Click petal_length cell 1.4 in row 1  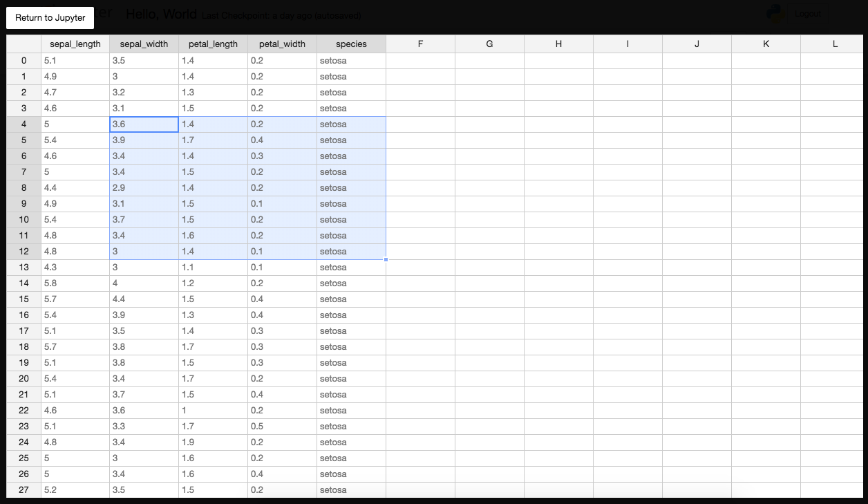[x=214, y=77]
